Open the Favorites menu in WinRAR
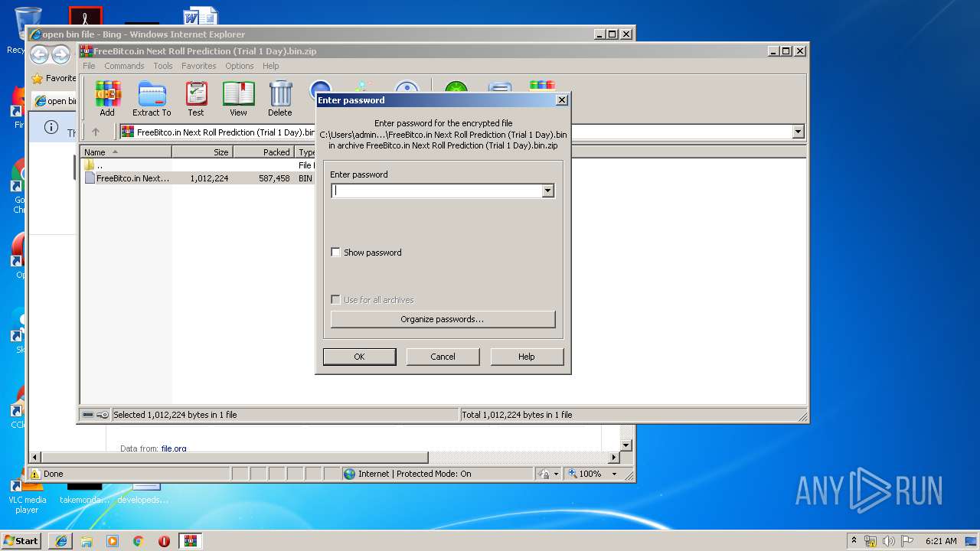Image resolution: width=980 pixels, height=551 pixels. (x=199, y=66)
